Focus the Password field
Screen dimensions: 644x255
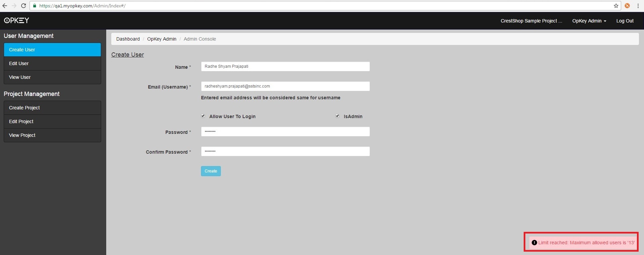coord(285,132)
